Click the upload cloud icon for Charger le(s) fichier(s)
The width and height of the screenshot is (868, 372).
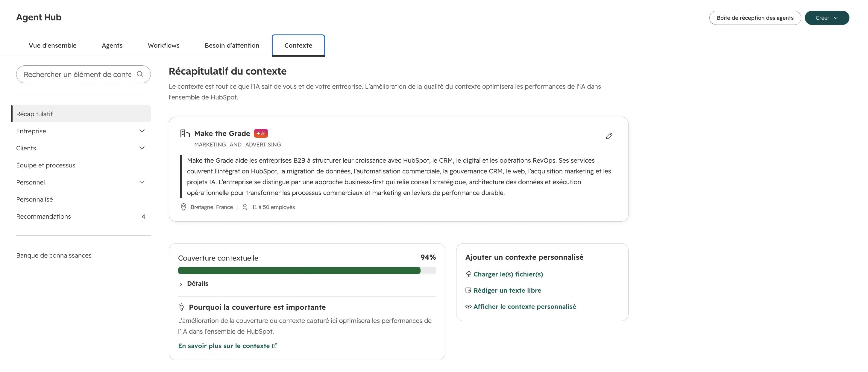tap(468, 274)
